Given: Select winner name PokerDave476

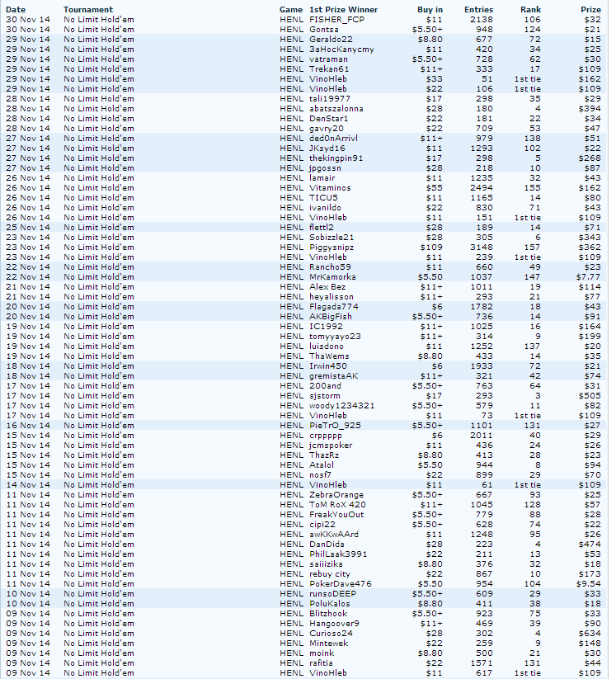Looking at the screenshot, I should pyautogui.click(x=341, y=584).
